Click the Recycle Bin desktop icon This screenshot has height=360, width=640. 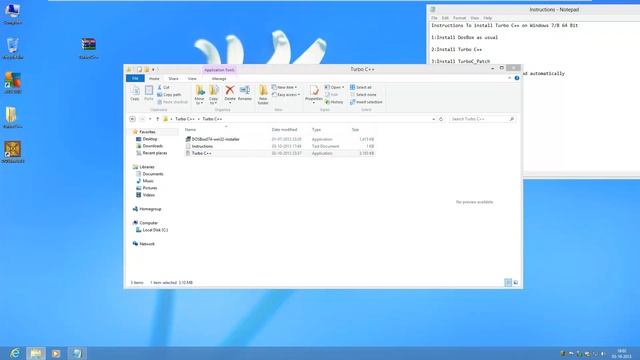coord(13,49)
